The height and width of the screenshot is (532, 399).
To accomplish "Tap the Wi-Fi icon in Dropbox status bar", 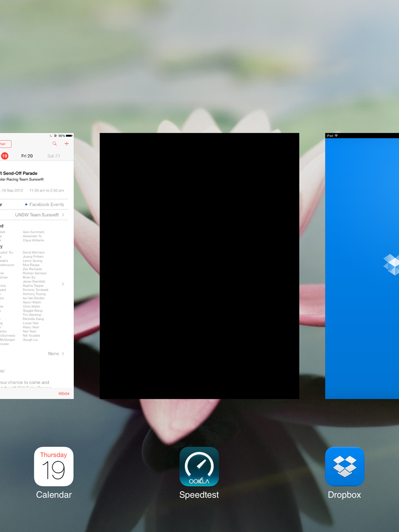I will point(336,136).
